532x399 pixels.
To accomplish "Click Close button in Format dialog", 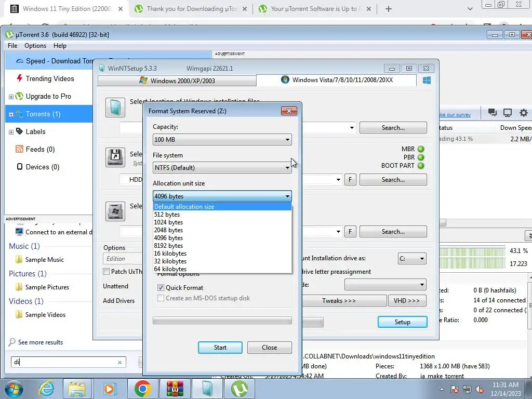I will (x=270, y=348).
